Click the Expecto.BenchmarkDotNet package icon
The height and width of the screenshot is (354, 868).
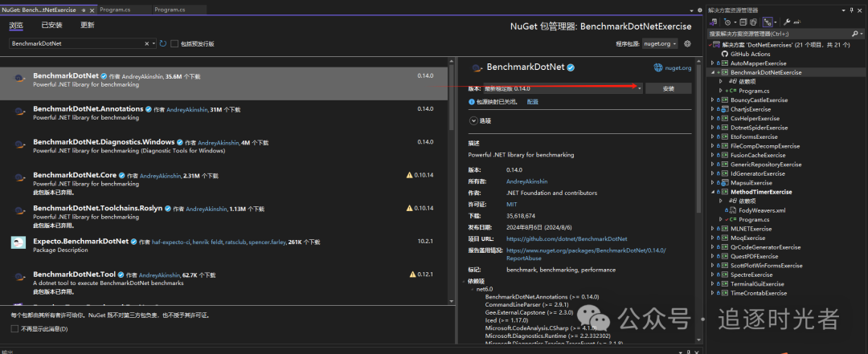pyautogui.click(x=18, y=242)
